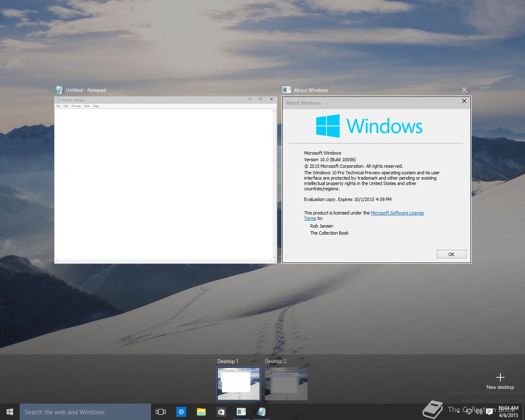Click the Notepad taskbar icon
Viewport: 525px width, 420px height.
tap(261, 412)
